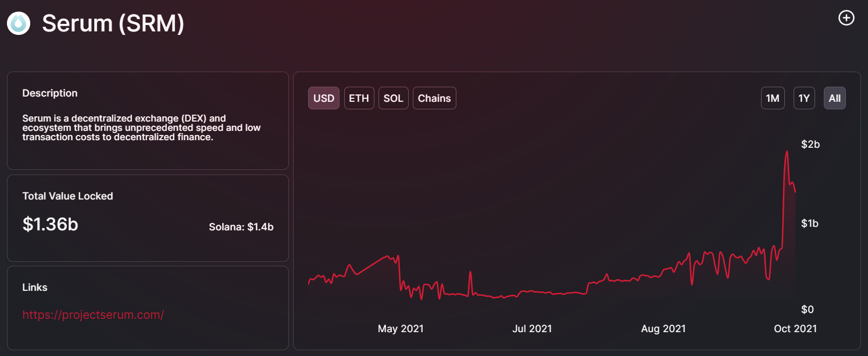Image resolution: width=868 pixels, height=356 pixels.
Task: Click the Oct 2021 axis label
Action: (795, 329)
